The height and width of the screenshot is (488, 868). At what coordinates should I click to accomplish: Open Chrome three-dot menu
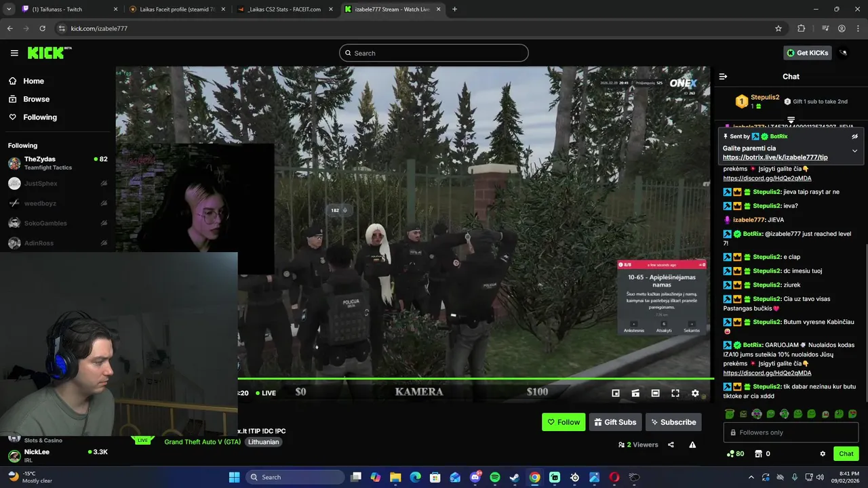(x=858, y=28)
